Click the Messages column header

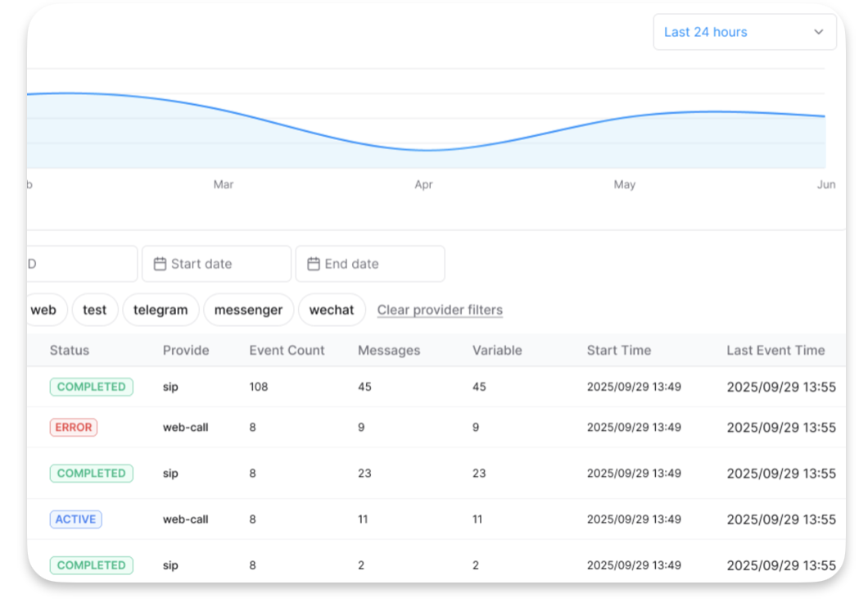pos(389,350)
